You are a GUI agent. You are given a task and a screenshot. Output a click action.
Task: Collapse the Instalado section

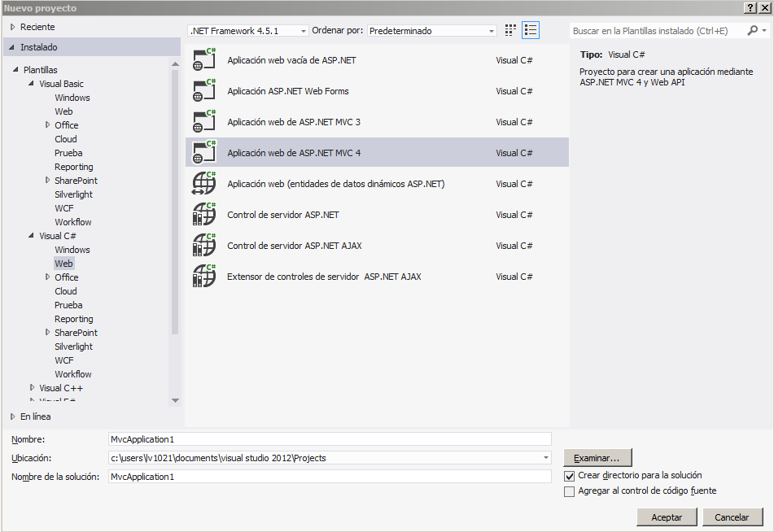[x=12, y=47]
